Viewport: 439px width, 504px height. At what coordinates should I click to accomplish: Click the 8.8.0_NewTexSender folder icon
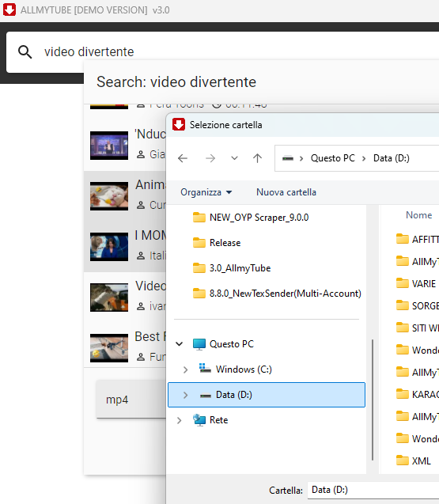click(199, 293)
